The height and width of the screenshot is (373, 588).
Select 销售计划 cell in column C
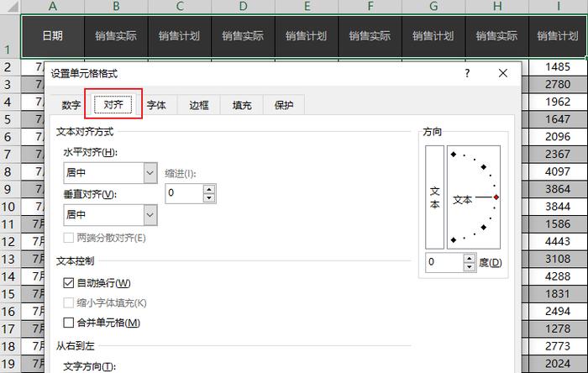[x=180, y=36]
